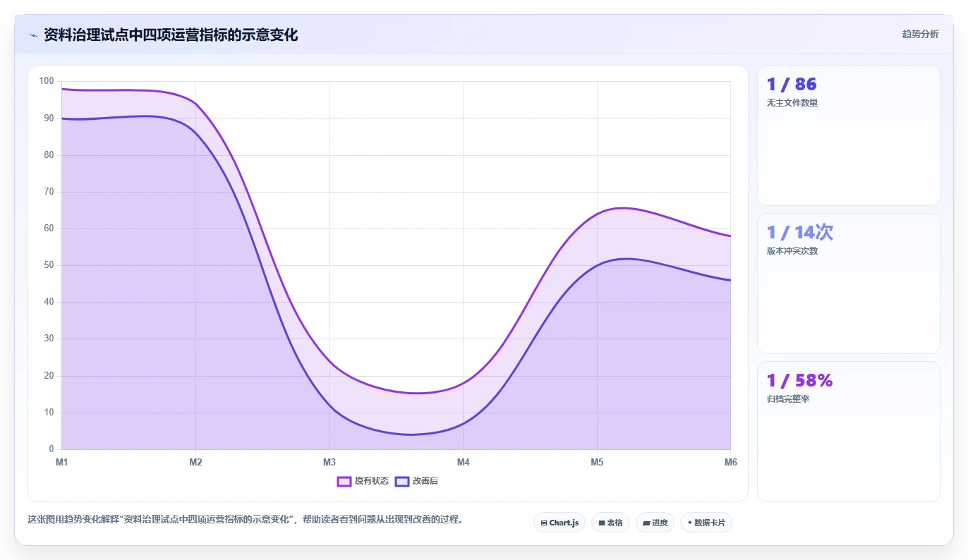Toggle the 原有状态 legend color box
Image resolution: width=968 pixels, height=560 pixels.
[344, 481]
